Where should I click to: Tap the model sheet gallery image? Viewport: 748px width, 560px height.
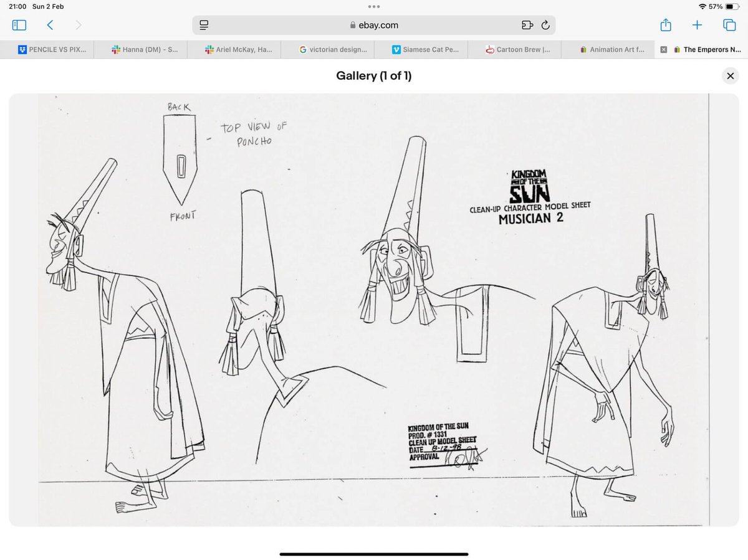click(373, 310)
